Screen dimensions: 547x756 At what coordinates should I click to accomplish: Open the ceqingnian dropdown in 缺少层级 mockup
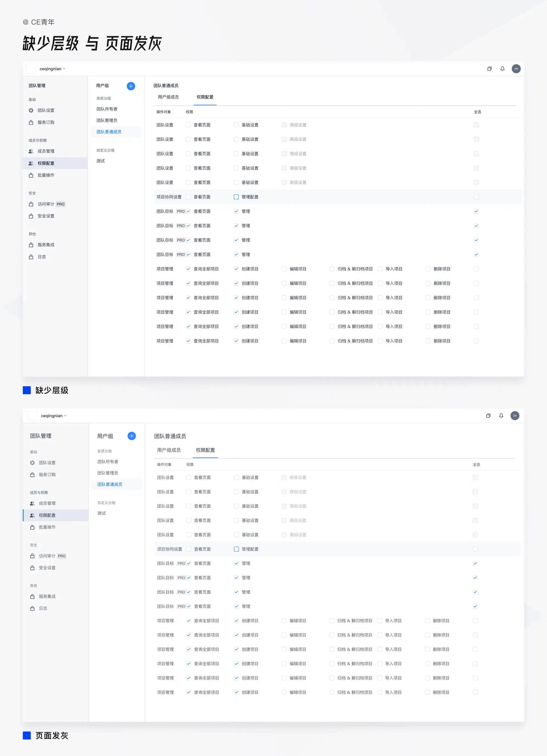click(52, 69)
